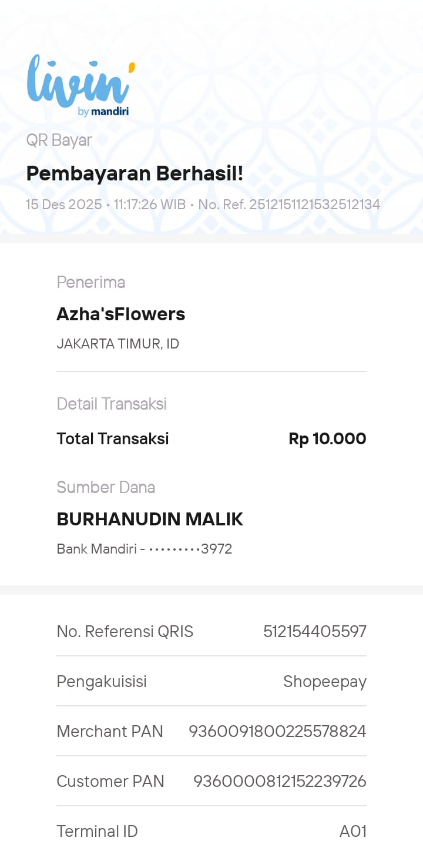Click the Detail Transaksi label
423x868 pixels.
pos(112,404)
